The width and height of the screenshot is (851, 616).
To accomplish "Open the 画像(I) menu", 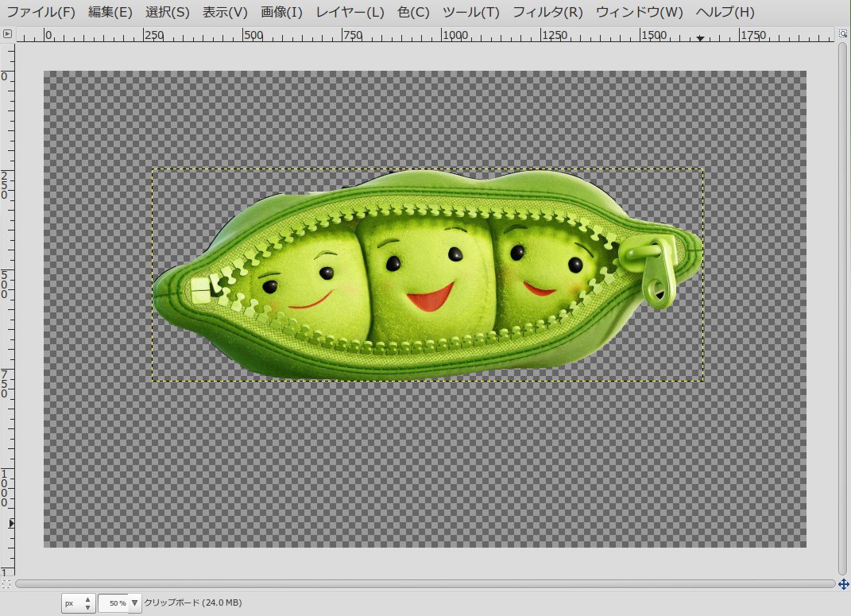I will tap(281, 12).
